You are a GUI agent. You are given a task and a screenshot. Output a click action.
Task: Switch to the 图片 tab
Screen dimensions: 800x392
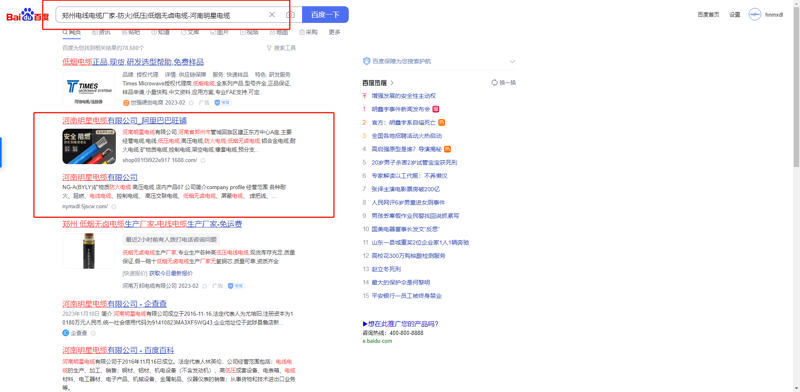[x=219, y=32]
